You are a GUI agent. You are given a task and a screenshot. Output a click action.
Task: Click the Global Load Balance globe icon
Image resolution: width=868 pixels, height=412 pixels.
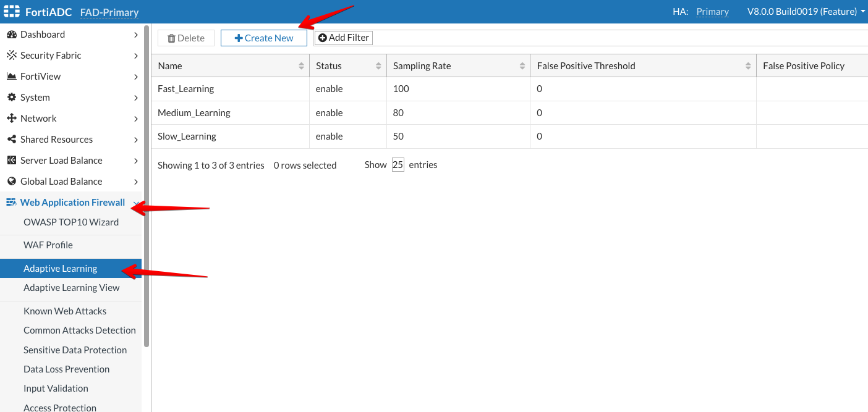11,182
